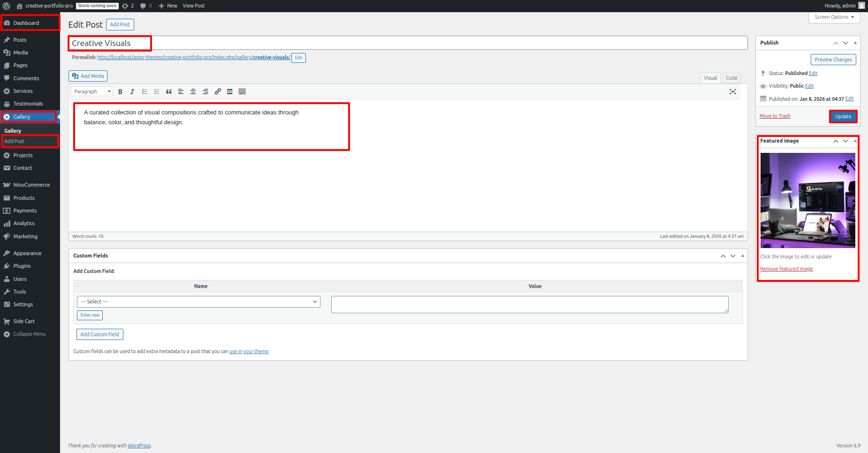Click the featured image thumbnail
This screenshot has height=453, width=868.
(807, 200)
